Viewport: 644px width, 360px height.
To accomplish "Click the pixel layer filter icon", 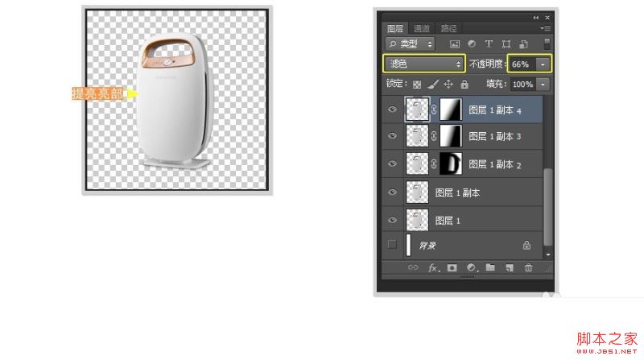I will coord(454,43).
